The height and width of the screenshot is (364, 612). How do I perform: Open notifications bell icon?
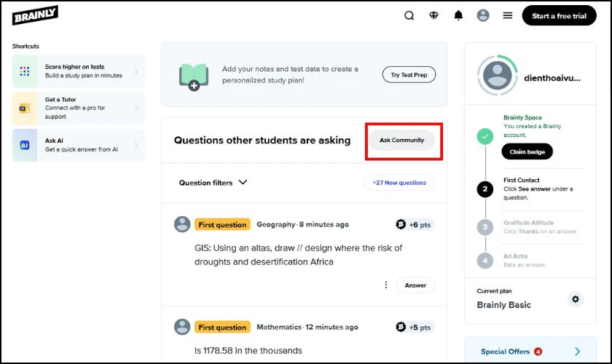[458, 15]
